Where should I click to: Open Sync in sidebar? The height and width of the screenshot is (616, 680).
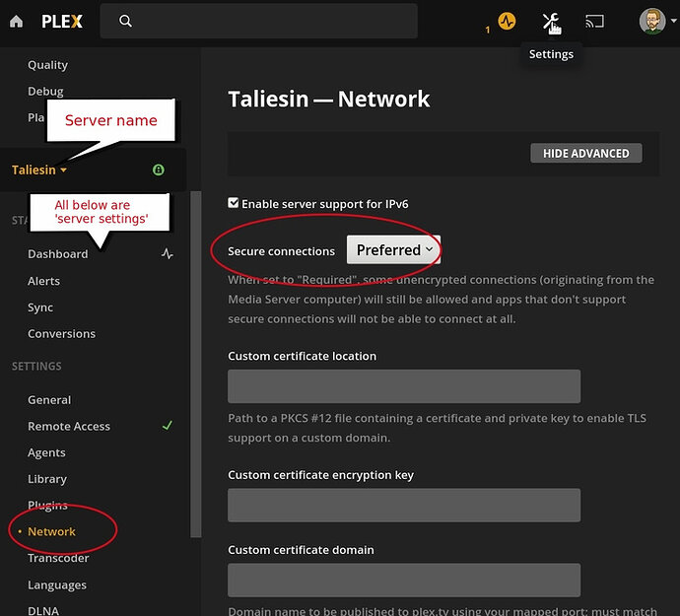[x=40, y=308]
